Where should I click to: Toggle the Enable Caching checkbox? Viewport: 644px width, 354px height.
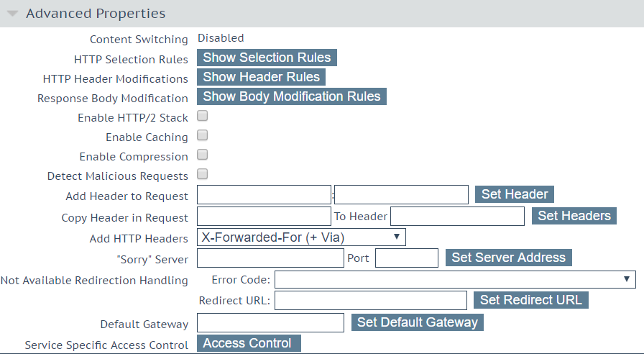203,135
